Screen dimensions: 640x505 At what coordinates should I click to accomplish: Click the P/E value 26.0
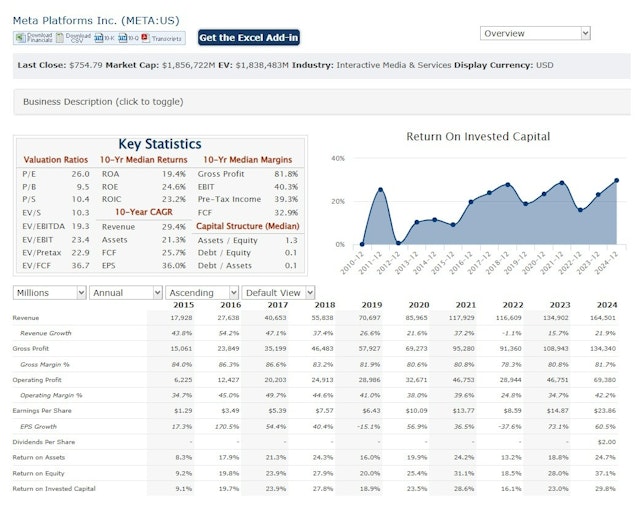(x=80, y=174)
